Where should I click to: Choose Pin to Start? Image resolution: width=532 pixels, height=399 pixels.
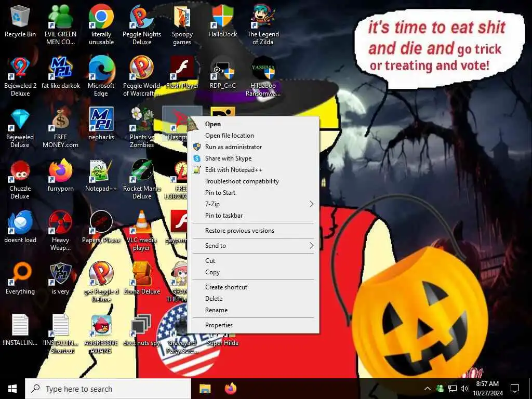tap(253, 193)
